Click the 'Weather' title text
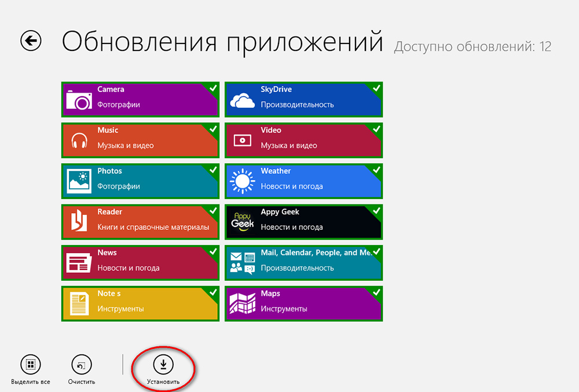 (x=276, y=171)
